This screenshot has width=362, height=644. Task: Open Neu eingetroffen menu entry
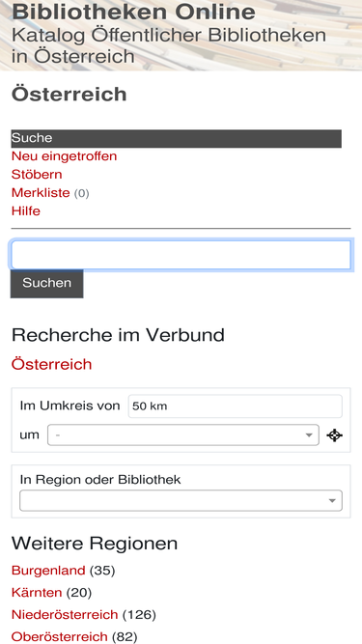pyautogui.click(x=64, y=156)
